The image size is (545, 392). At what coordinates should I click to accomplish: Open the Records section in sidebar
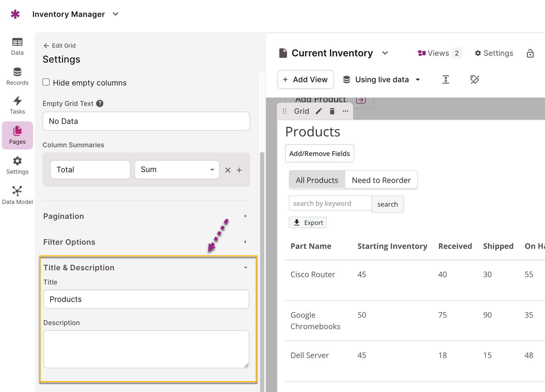pos(17,76)
